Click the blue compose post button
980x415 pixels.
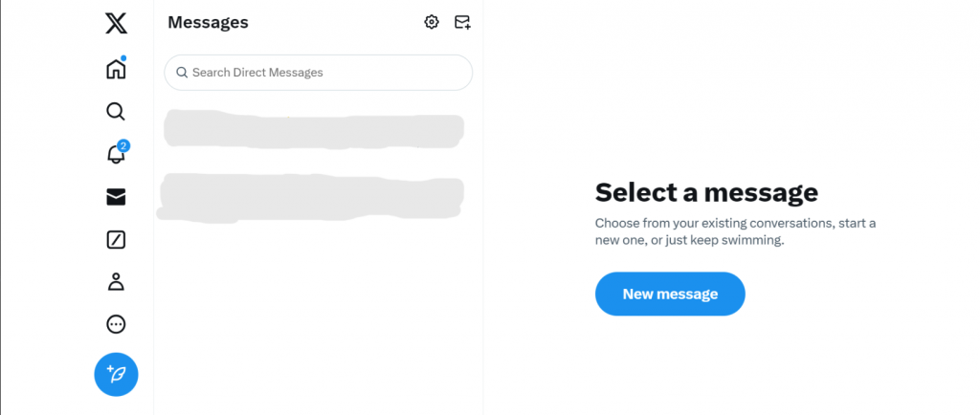click(116, 375)
